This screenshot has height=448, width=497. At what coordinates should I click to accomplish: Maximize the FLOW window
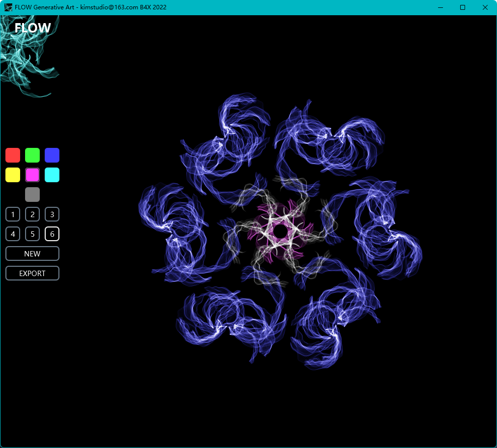(462, 7)
